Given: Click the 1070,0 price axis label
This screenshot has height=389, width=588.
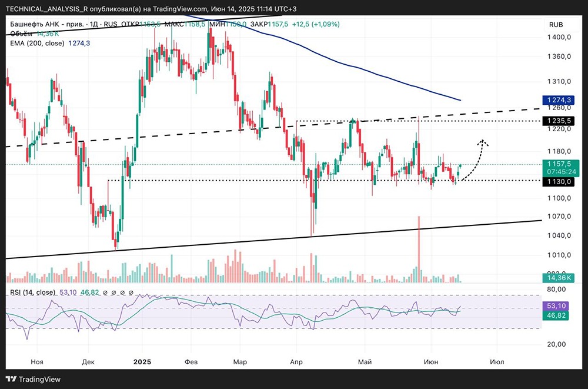Looking at the screenshot, I should 559,217.
